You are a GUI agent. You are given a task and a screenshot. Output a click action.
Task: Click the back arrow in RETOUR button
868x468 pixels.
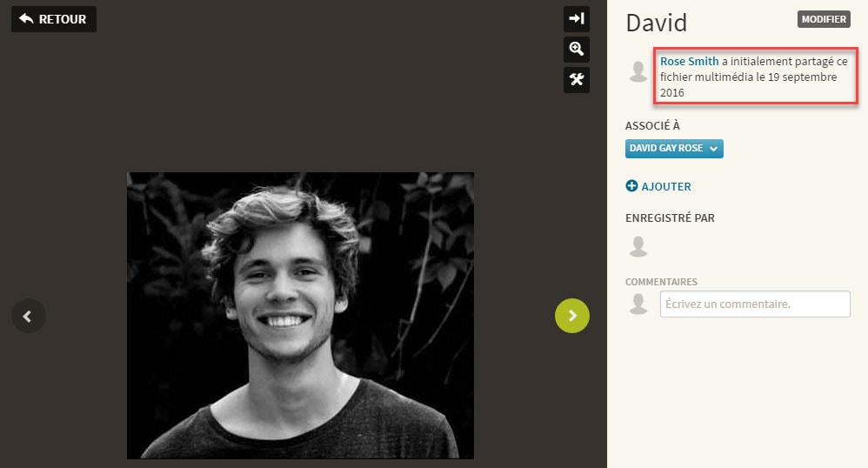click(26, 18)
